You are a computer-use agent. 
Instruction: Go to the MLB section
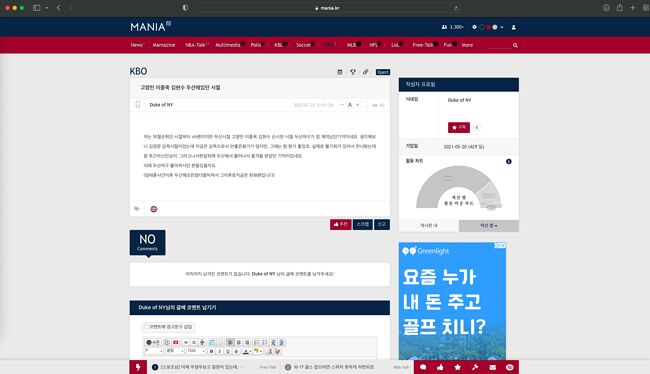tap(352, 45)
